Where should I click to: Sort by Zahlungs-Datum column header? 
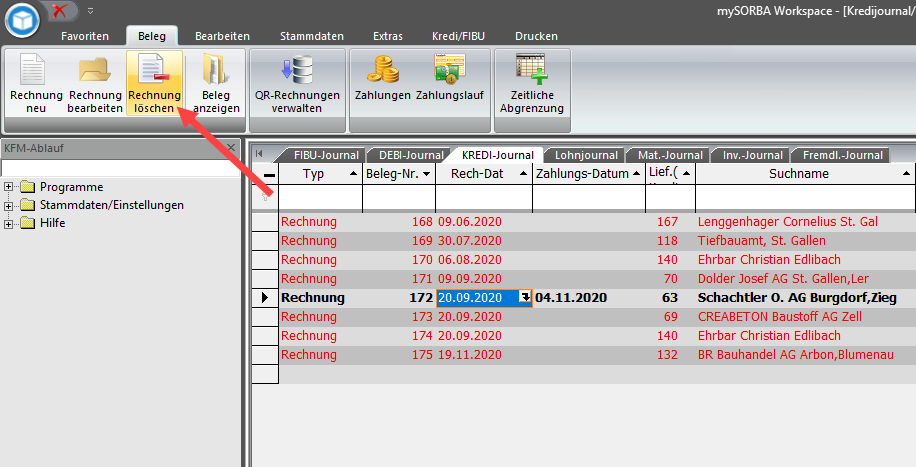pos(589,174)
